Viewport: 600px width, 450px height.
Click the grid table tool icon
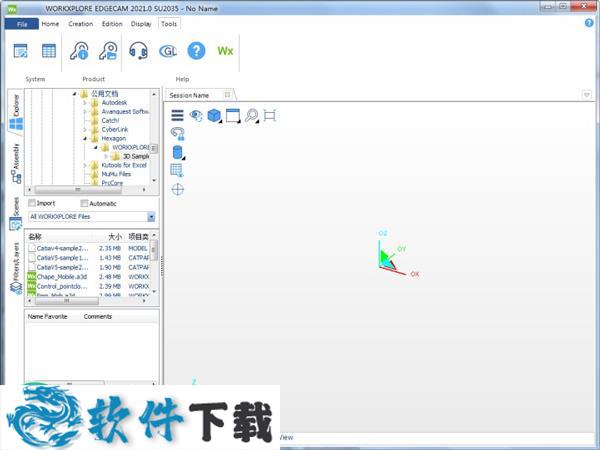177,170
